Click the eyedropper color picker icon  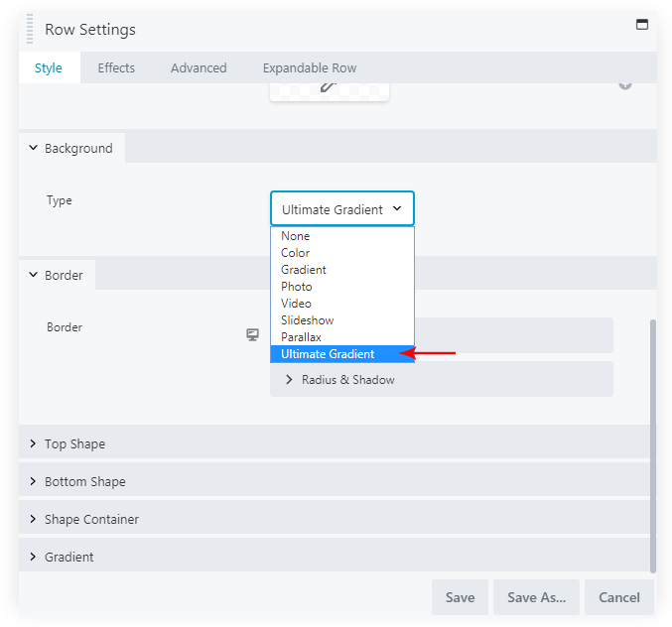329,88
